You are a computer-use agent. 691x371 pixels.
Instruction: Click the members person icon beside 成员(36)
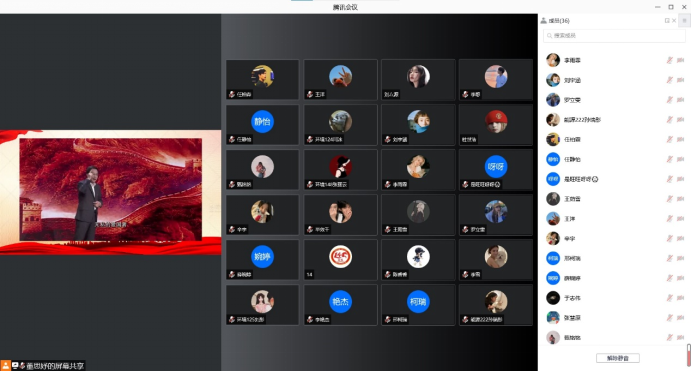click(543, 20)
